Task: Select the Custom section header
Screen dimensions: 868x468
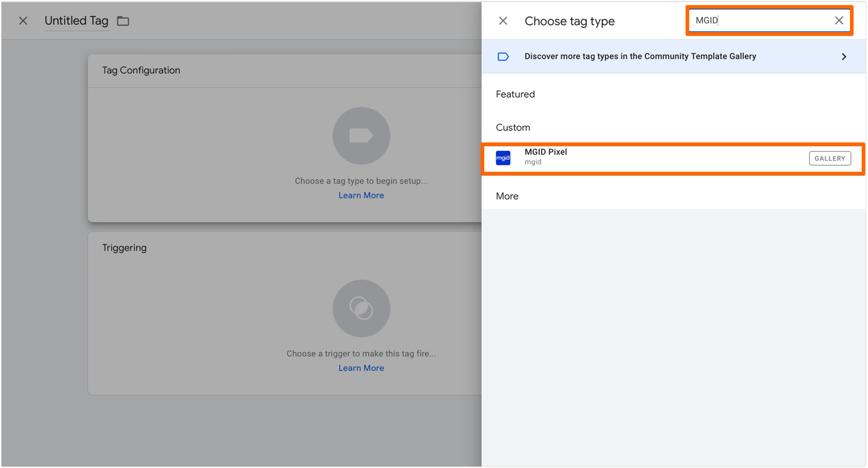Action: (513, 127)
